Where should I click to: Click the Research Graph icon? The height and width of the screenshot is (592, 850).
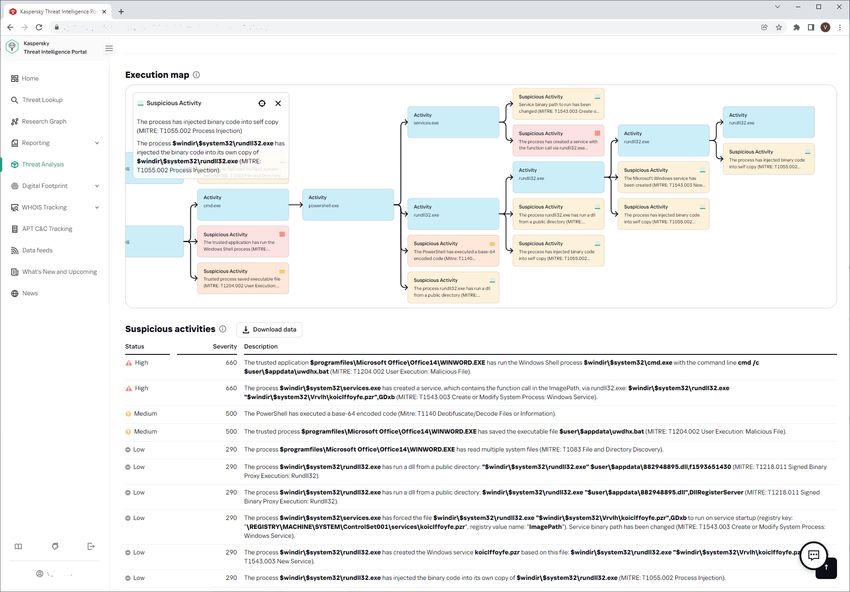(15, 121)
